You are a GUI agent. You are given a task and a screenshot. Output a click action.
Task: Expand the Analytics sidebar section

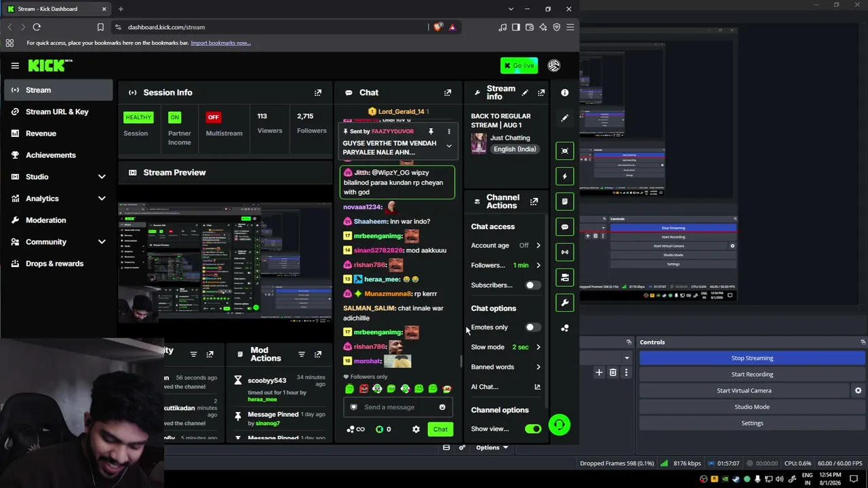click(x=102, y=199)
